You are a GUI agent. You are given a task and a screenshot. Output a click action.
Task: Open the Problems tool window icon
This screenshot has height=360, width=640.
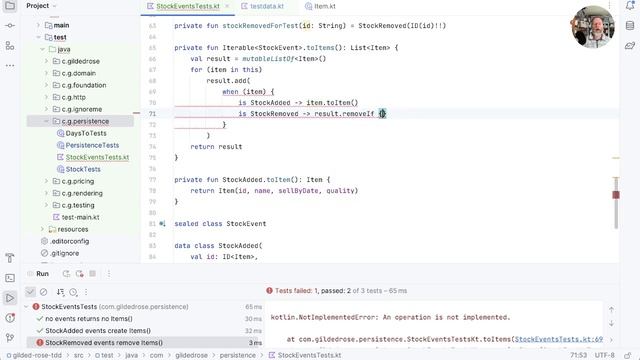click(10, 318)
